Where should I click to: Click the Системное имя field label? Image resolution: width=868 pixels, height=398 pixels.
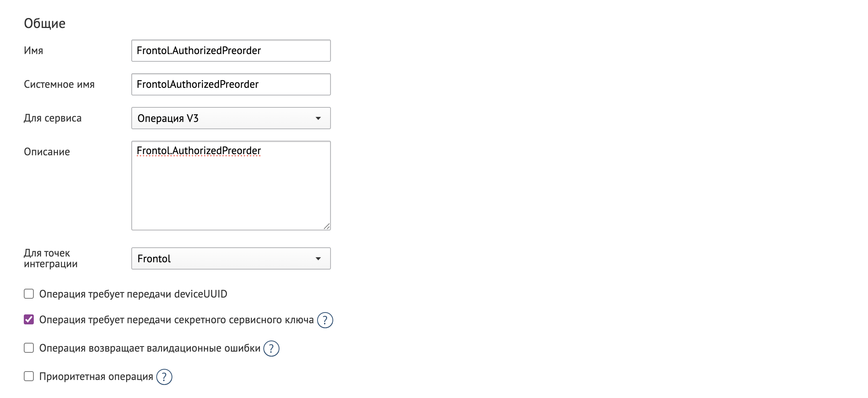tap(59, 84)
